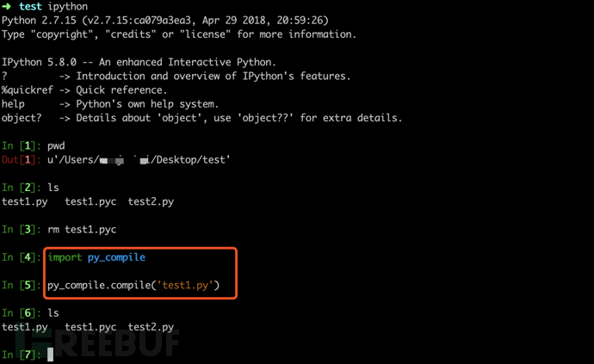Viewport: 594px width, 364px height.
Task: Click the 'license' word in the info line
Action: coord(205,34)
